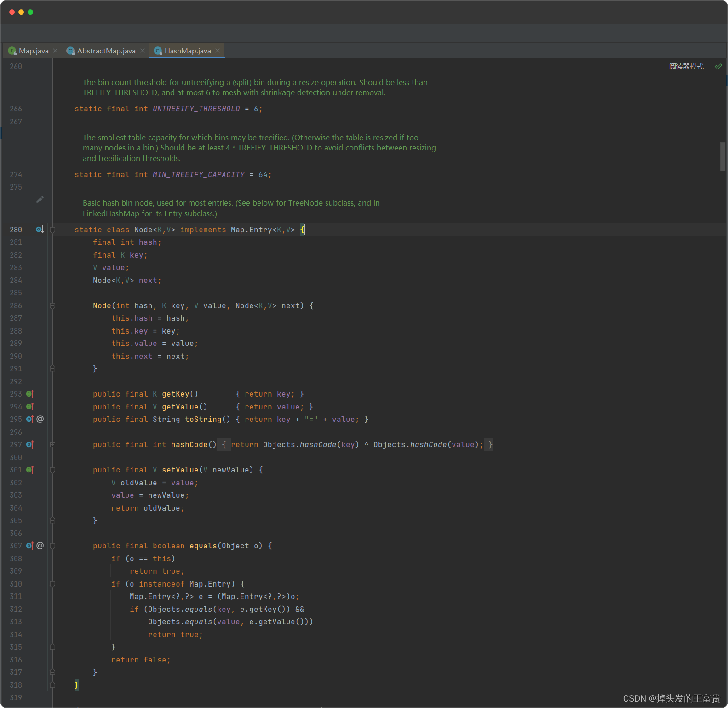Screen dimensions: 728x708
Task: Click the getKey method name
Action: (176, 394)
